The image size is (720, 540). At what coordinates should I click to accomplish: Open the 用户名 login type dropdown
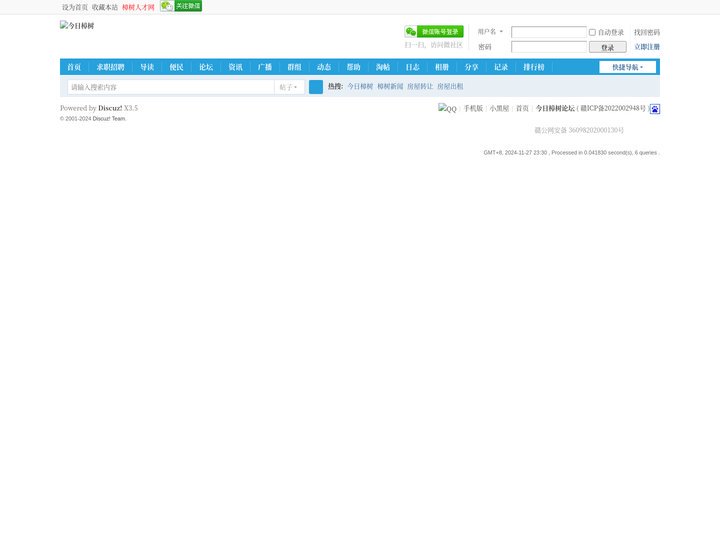tap(490, 32)
